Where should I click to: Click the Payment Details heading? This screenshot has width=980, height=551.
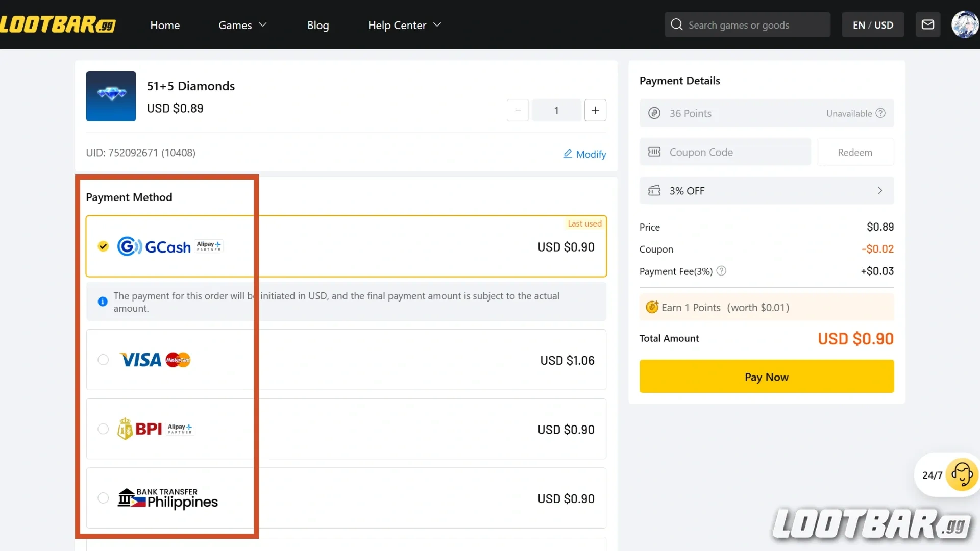[680, 81]
